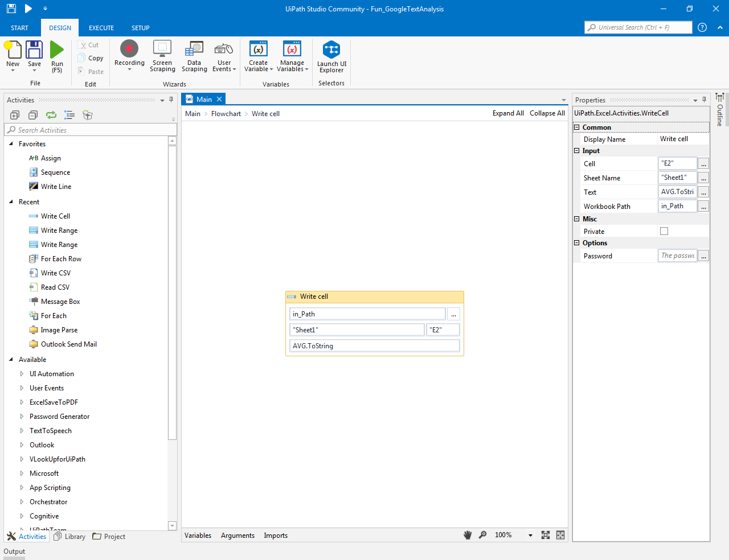Click Manage Variables icon
The width and height of the screenshot is (729, 560).
click(x=292, y=49)
